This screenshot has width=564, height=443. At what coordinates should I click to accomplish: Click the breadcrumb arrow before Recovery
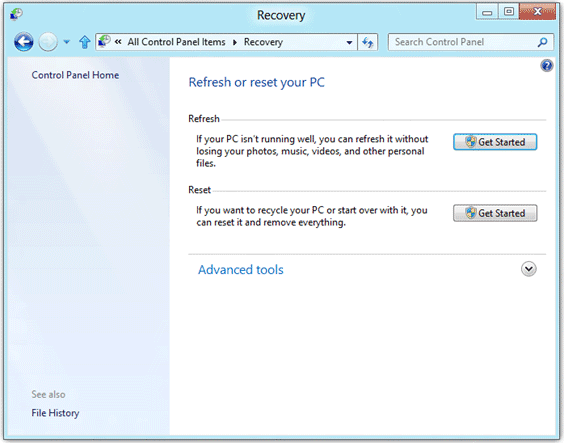tap(235, 42)
